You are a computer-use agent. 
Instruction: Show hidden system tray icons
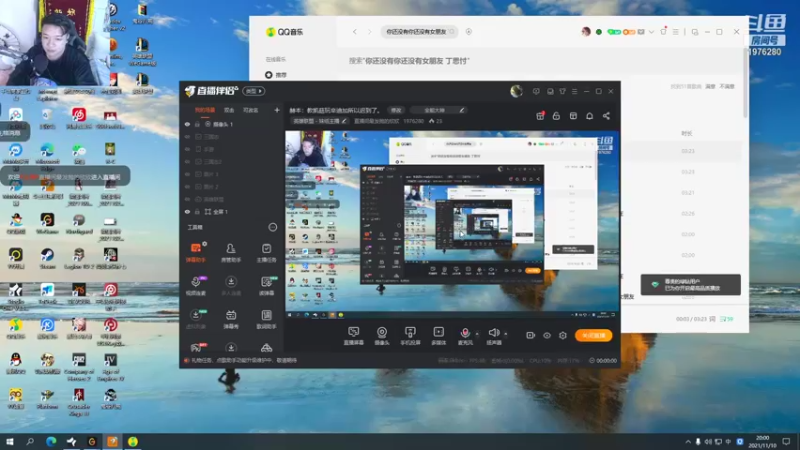[688, 441]
